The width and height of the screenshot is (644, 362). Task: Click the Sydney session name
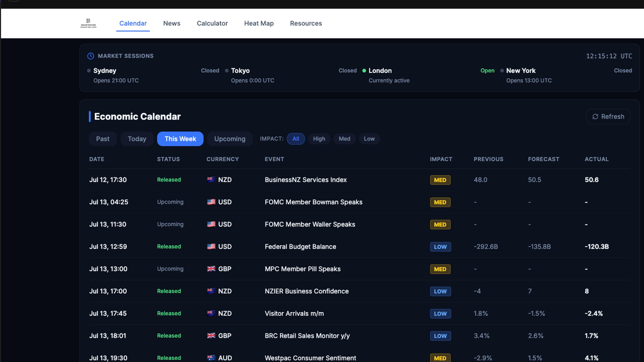(x=105, y=71)
